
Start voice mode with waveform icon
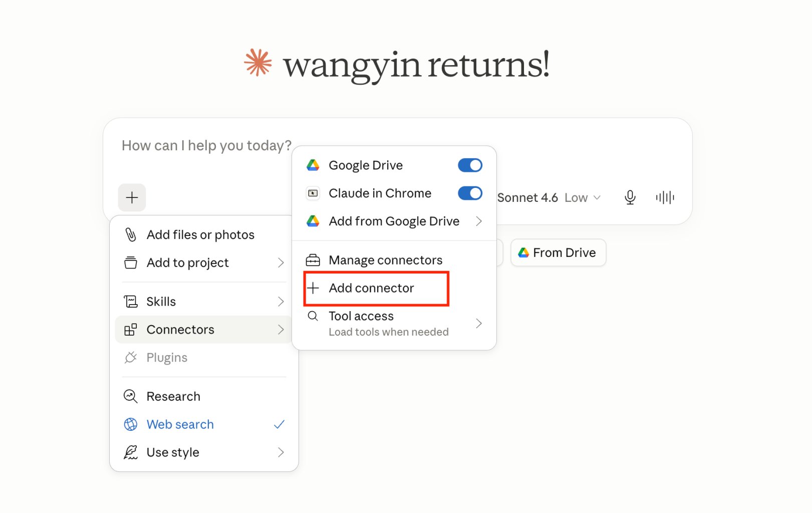[665, 197]
